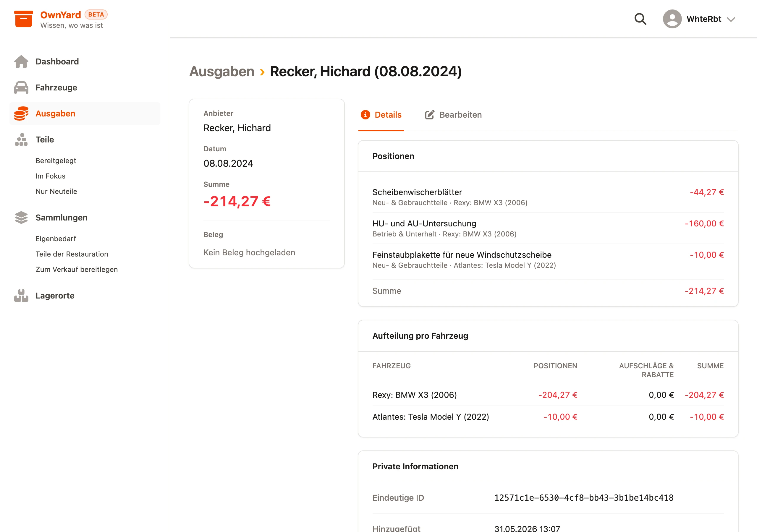This screenshot has height=532, width=757.
Task: Open Zum Verkauf bereitlegen collection
Action: 77,270
